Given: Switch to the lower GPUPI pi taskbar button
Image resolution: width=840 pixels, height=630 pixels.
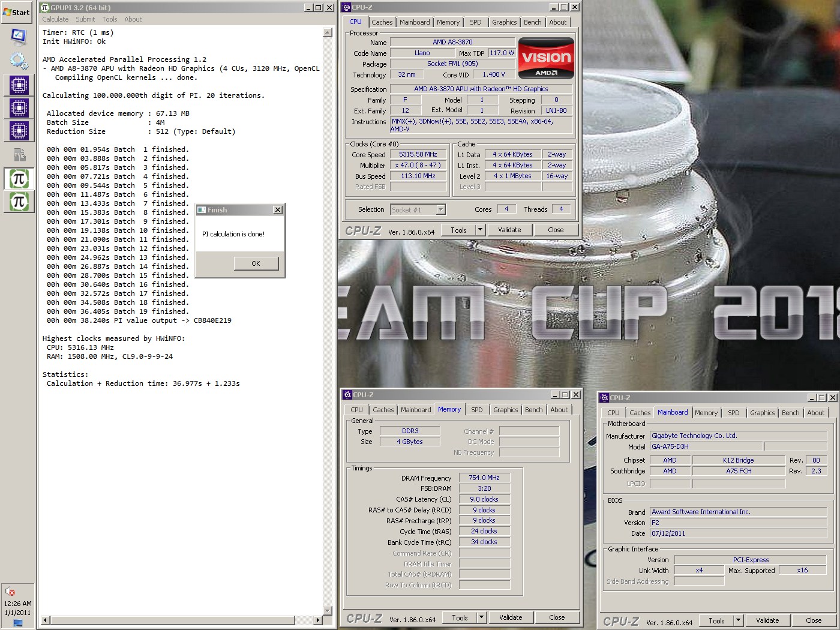Looking at the screenshot, I should (19, 201).
